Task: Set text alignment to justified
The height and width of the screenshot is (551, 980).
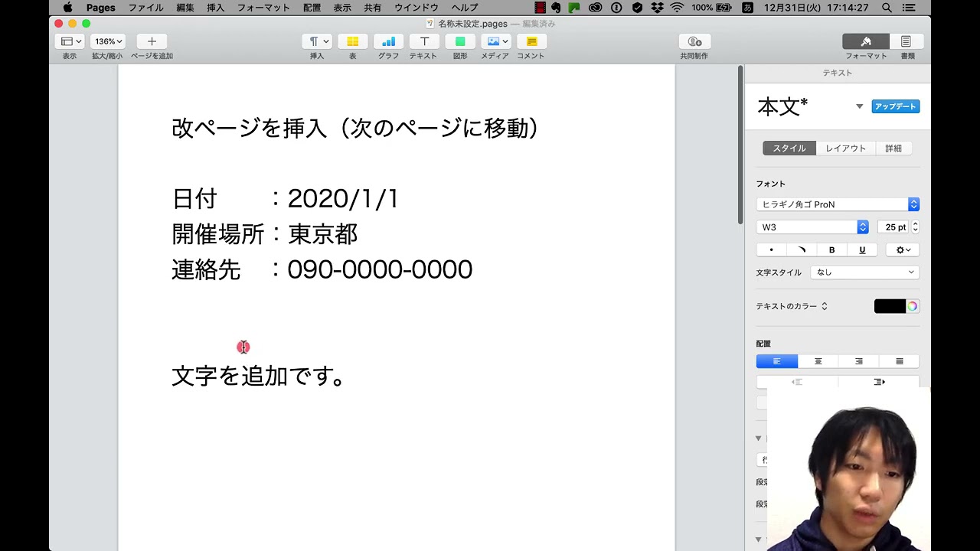Action: pos(900,361)
